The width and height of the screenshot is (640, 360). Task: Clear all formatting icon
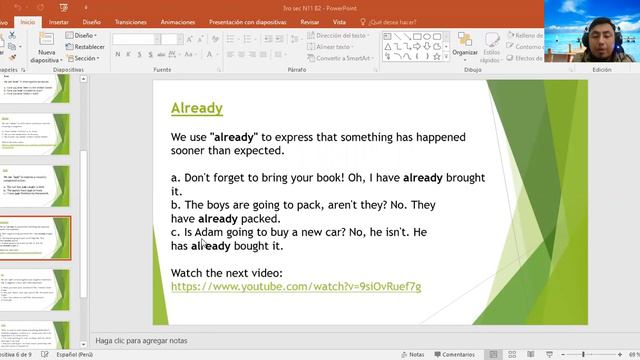click(x=215, y=39)
